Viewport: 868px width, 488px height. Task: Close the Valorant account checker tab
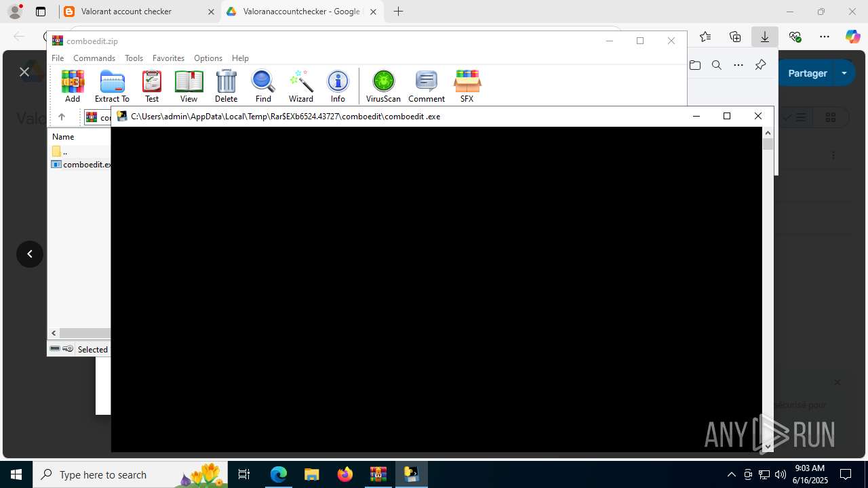click(x=210, y=12)
